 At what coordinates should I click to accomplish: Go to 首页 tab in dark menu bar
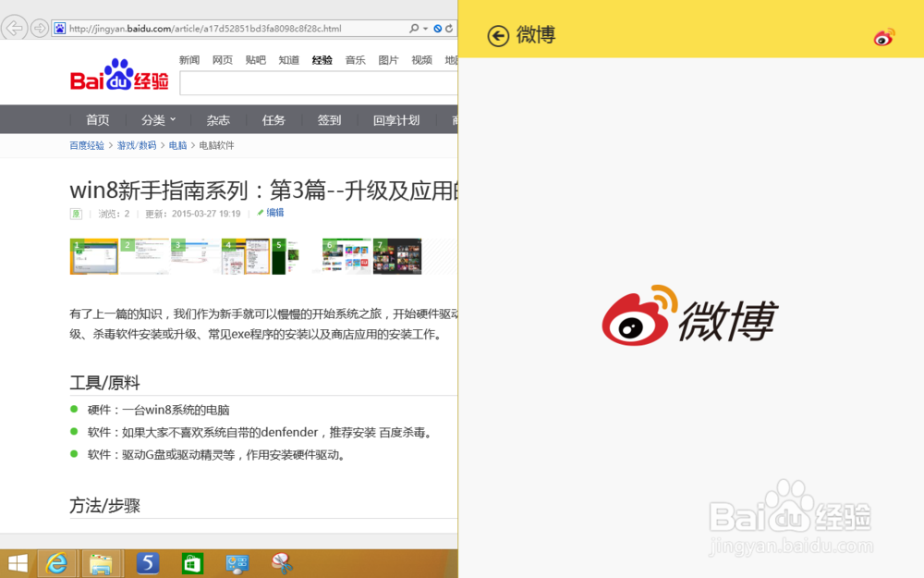click(x=97, y=120)
